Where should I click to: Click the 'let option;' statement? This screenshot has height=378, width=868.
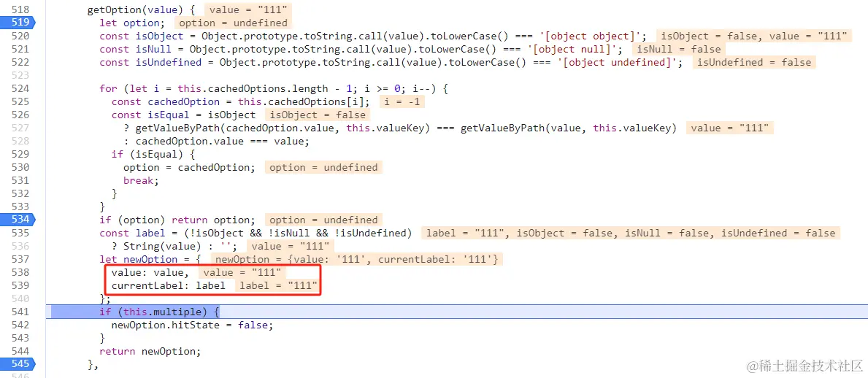(132, 23)
